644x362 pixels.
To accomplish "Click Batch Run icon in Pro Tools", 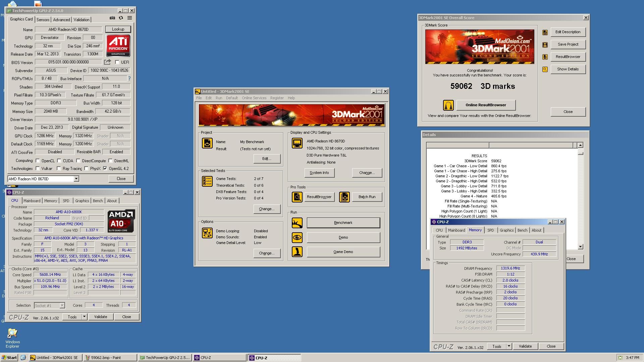I will click(x=344, y=197).
